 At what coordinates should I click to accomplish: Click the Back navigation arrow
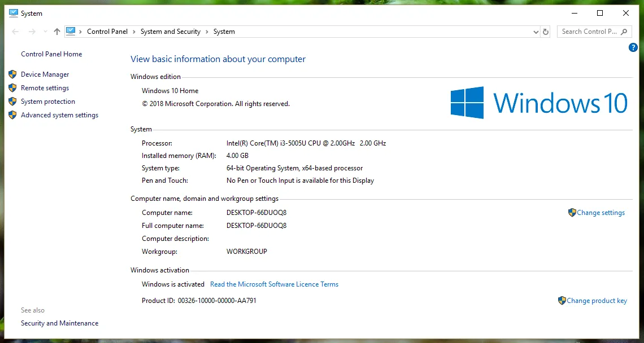[15, 32]
